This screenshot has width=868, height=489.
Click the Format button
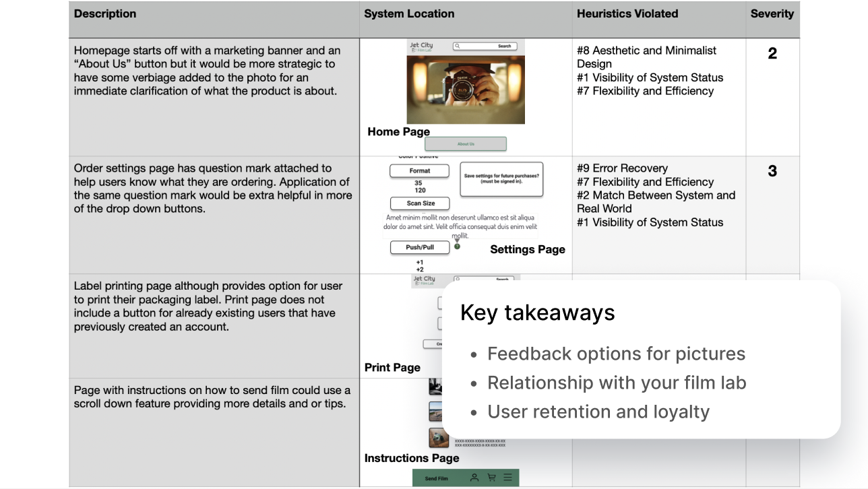tap(420, 171)
